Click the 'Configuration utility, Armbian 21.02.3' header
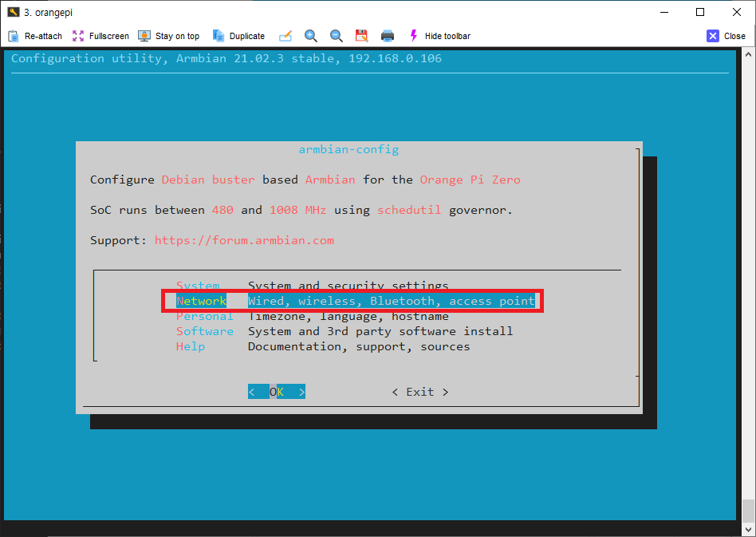756x537 pixels. (226, 58)
